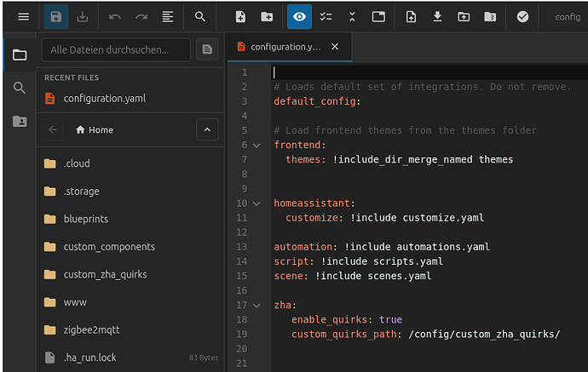Screen dimensions: 588x372
Task: Open the .storage folder
Action: [x=130, y=192]
